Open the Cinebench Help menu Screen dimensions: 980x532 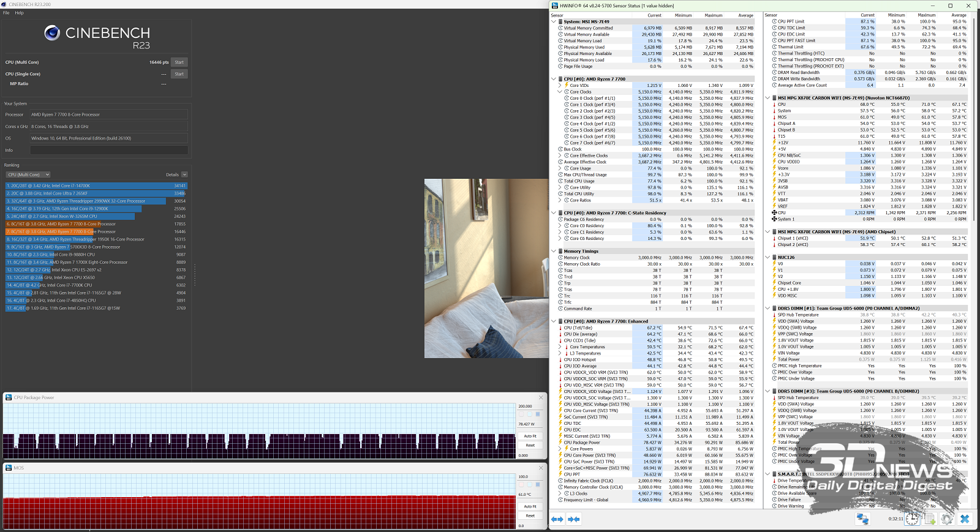pyautogui.click(x=19, y=13)
